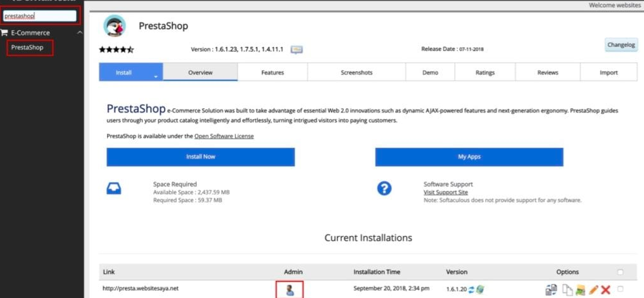Click the red X remove installation icon
This screenshot has width=644, height=298.
605,290
